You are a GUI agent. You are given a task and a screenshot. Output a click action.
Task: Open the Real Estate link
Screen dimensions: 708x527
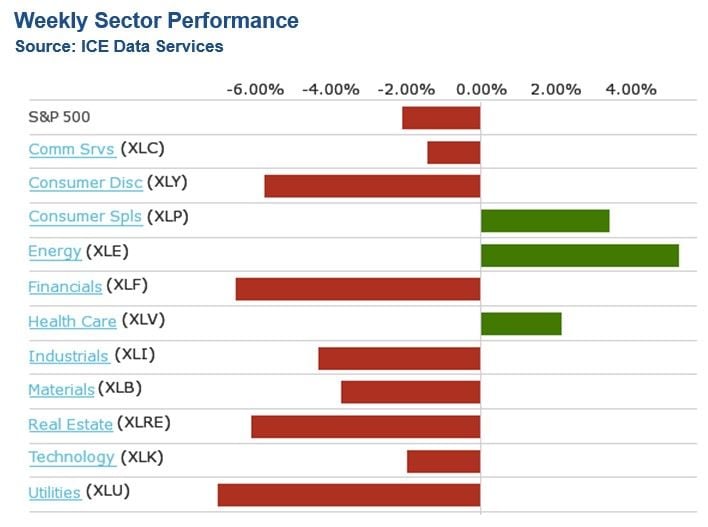(70, 425)
